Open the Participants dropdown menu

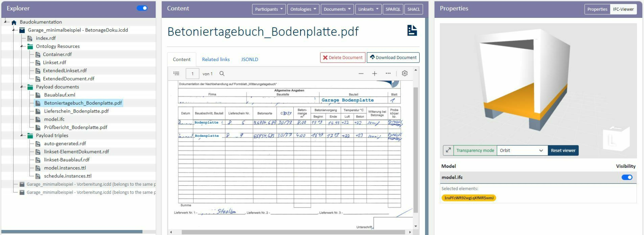[269, 9]
